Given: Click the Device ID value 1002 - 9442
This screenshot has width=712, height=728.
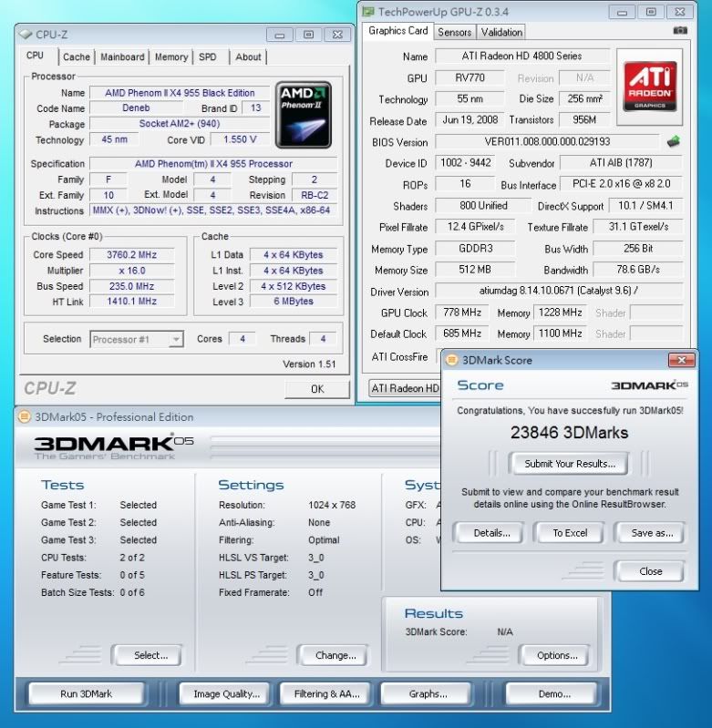Looking at the screenshot, I should (x=465, y=162).
